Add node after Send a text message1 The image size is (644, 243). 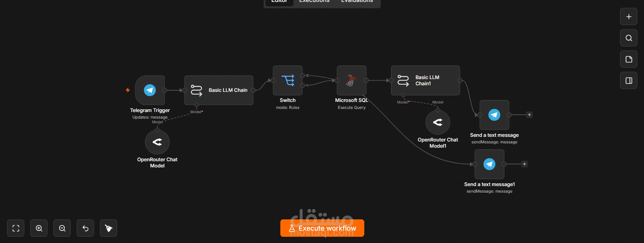(x=524, y=164)
